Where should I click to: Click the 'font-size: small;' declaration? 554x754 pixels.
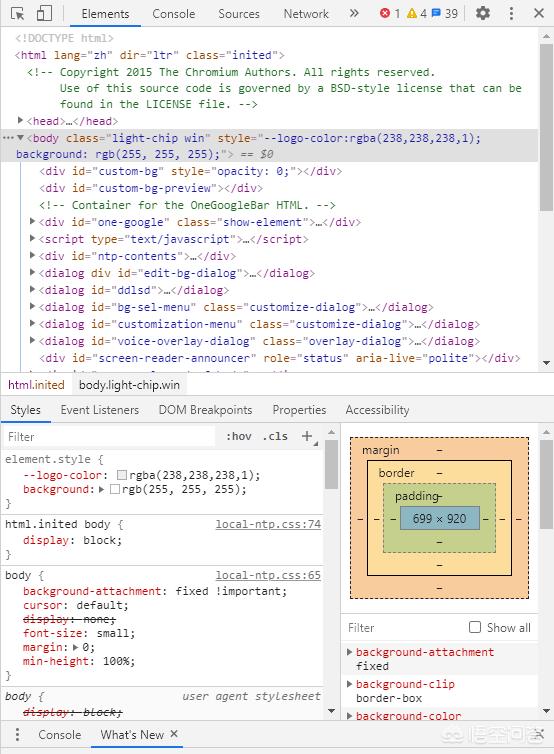point(79,633)
